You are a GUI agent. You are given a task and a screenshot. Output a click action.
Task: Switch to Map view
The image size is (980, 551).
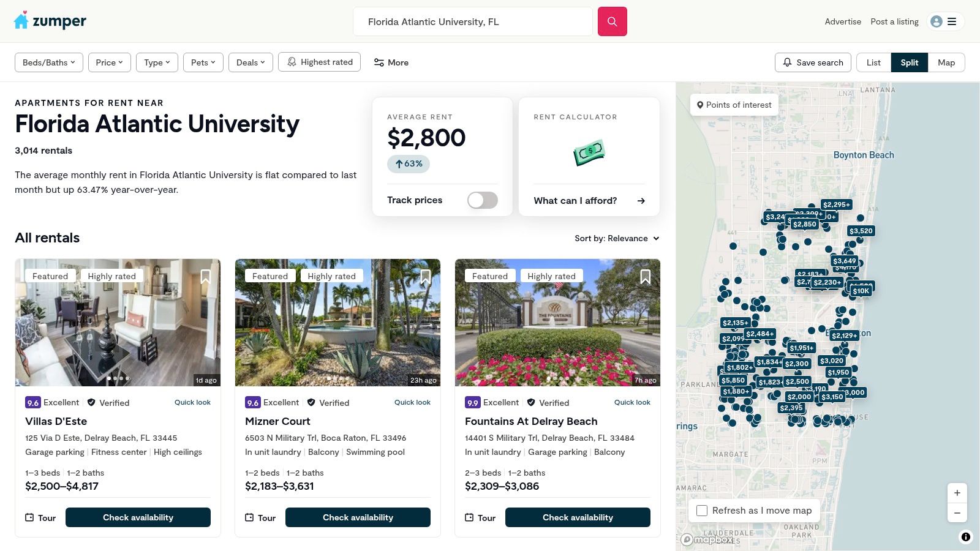coord(946,62)
